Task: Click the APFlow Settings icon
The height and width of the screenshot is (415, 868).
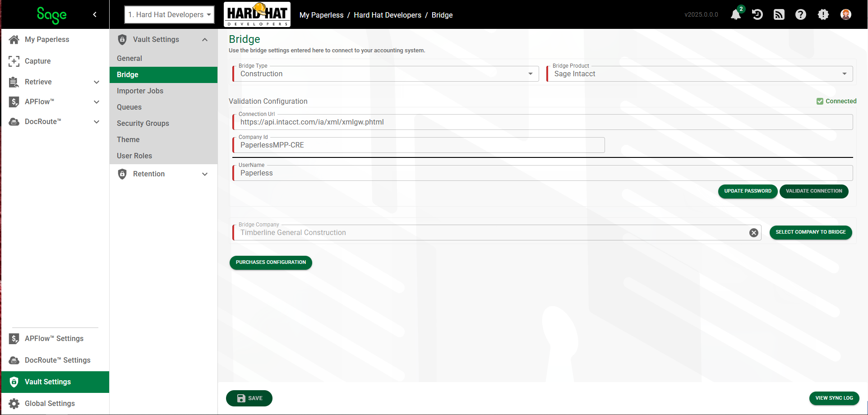Action: coord(14,339)
